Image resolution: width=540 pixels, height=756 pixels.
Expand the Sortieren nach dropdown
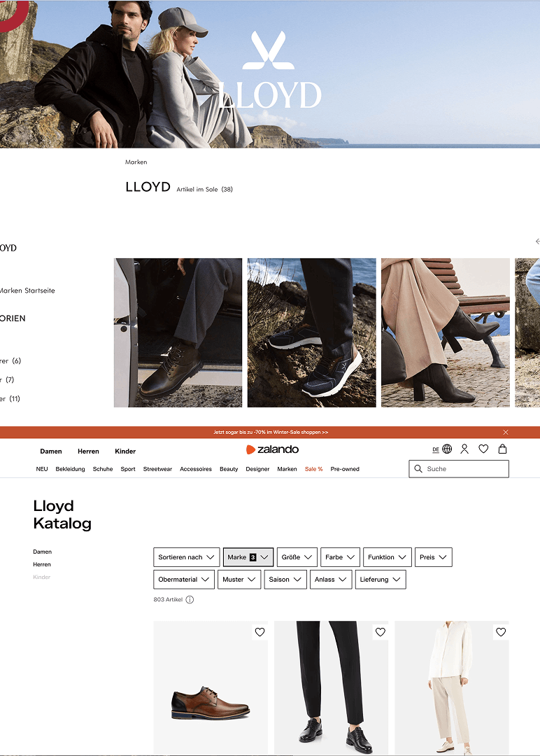click(187, 557)
